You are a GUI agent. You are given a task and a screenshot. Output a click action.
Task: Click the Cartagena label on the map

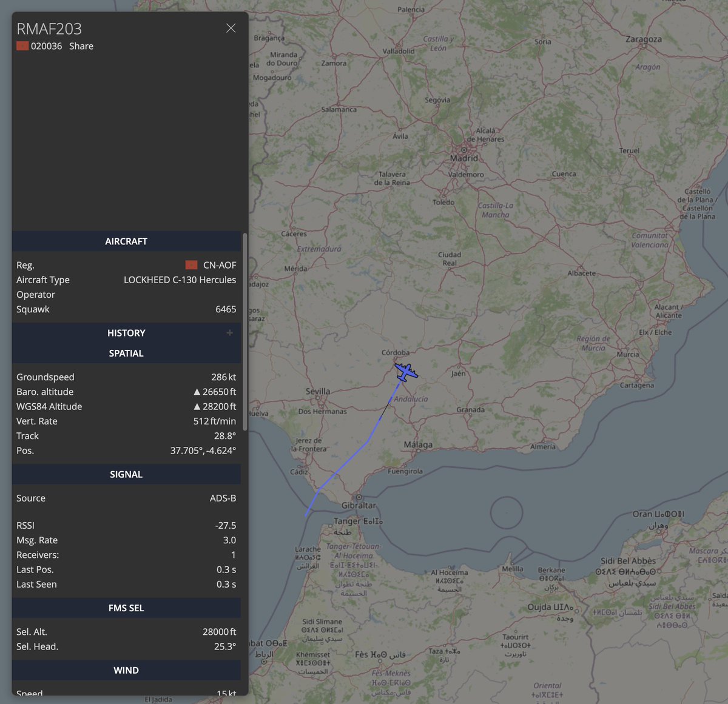(637, 386)
